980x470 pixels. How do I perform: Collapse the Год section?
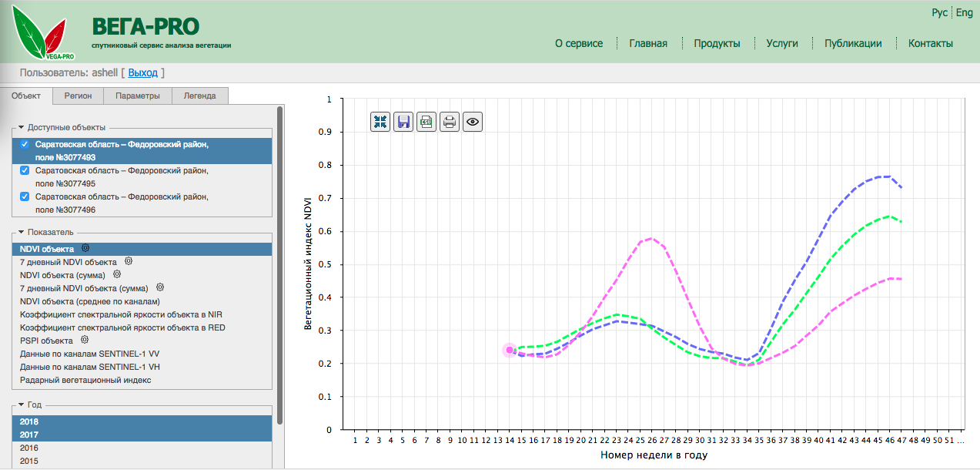click(x=22, y=405)
